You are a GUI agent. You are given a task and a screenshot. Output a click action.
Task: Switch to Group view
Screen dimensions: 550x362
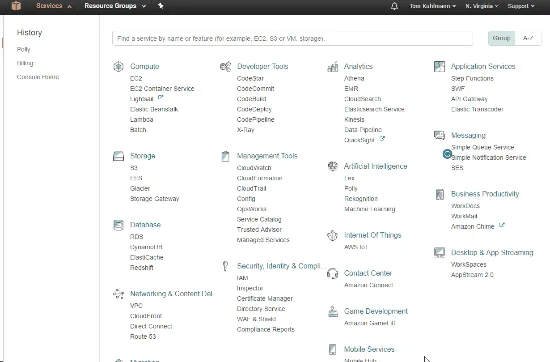click(501, 38)
